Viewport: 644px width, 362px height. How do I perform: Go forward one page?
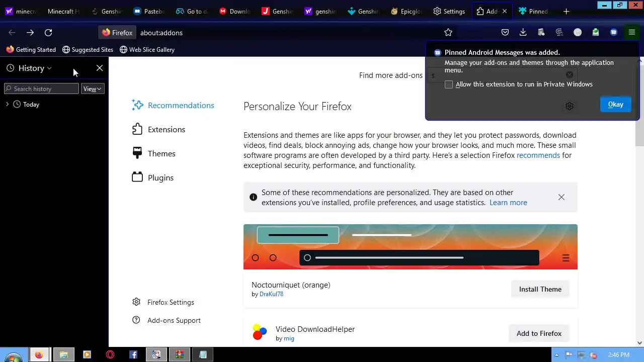pyautogui.click(x=30, y=32)
